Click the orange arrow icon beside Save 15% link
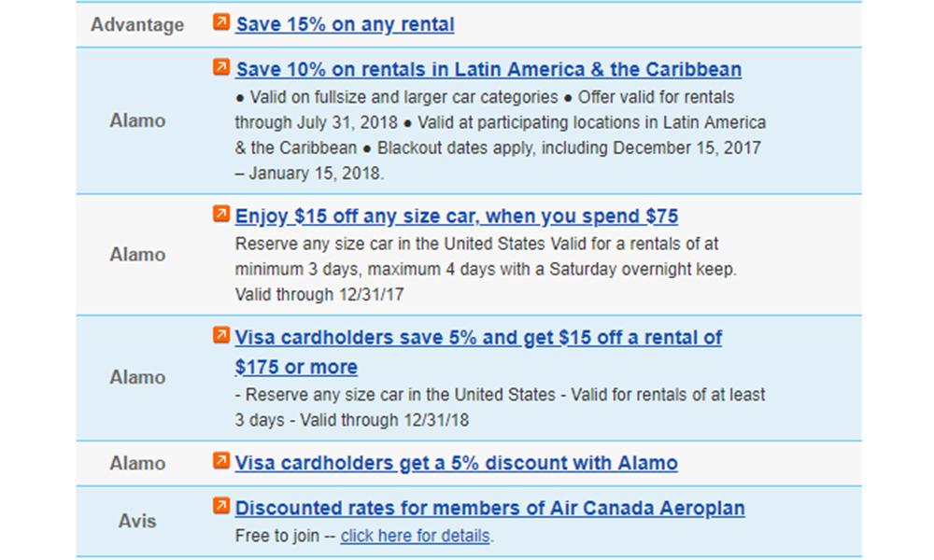 pyautogui.click(x=220, y=21)
